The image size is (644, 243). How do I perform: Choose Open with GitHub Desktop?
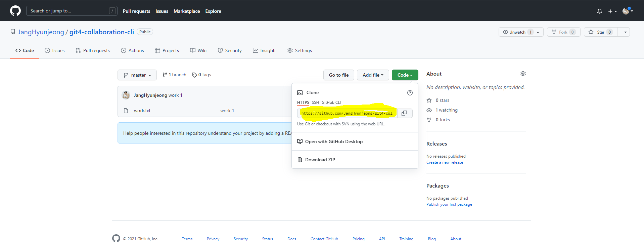355,141
